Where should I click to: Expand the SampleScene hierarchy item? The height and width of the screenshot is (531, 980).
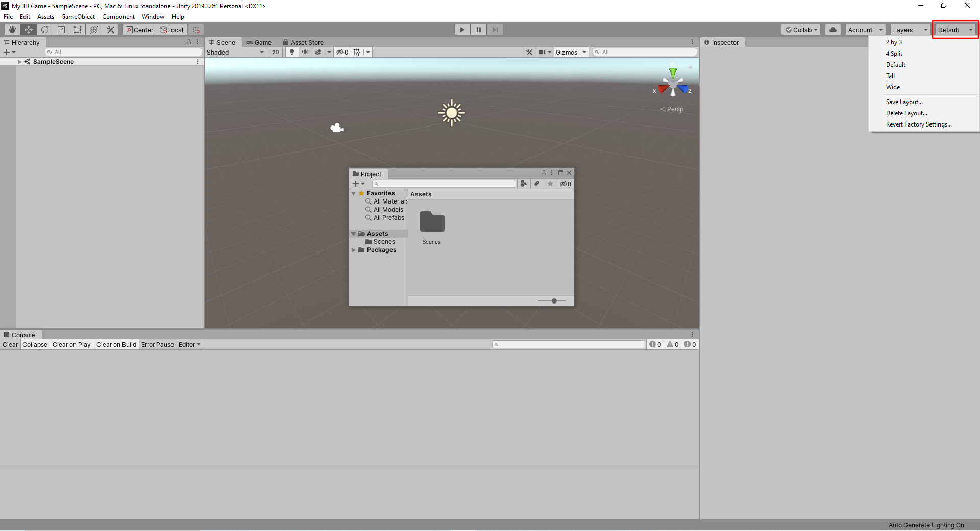tap(20, 62)
